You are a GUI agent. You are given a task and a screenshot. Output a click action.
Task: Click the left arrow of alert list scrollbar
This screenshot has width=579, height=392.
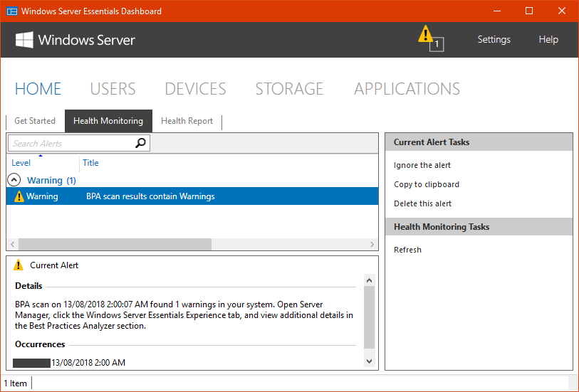pyautogui.click(x=13, y=244)
